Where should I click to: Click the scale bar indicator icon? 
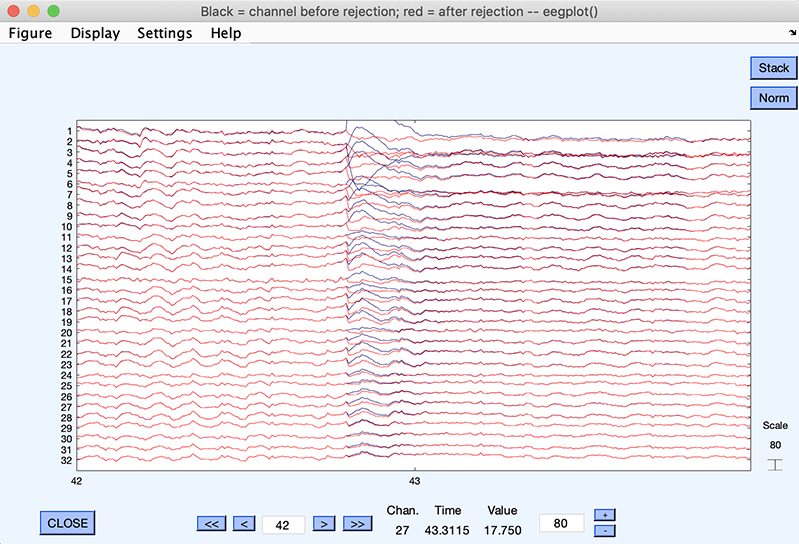click(775, 464)
